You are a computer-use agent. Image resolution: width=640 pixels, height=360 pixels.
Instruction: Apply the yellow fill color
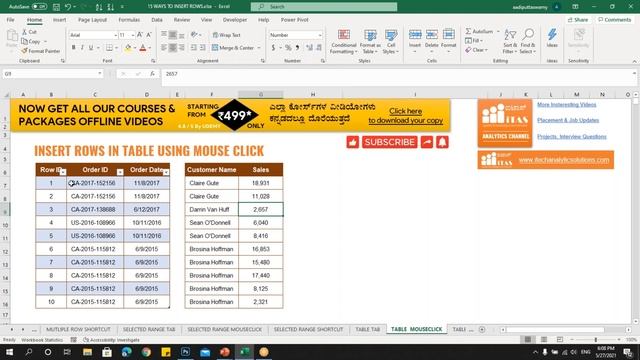(128, 48)
